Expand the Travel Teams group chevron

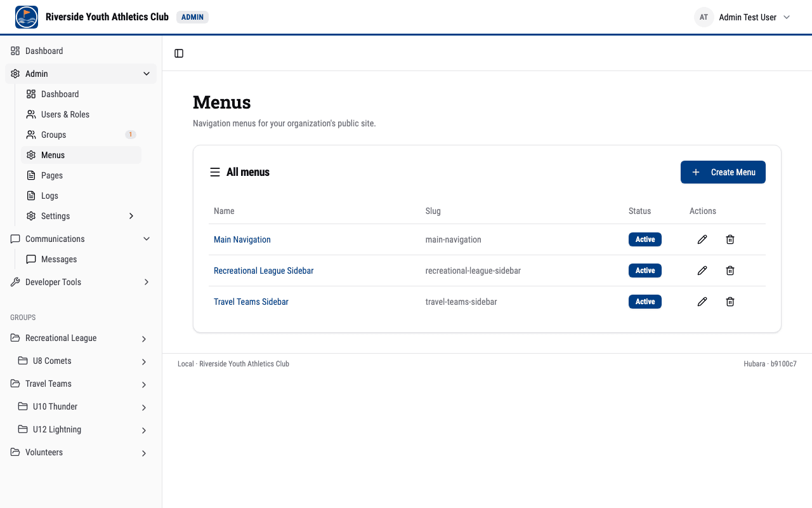[x=144, y=385]
